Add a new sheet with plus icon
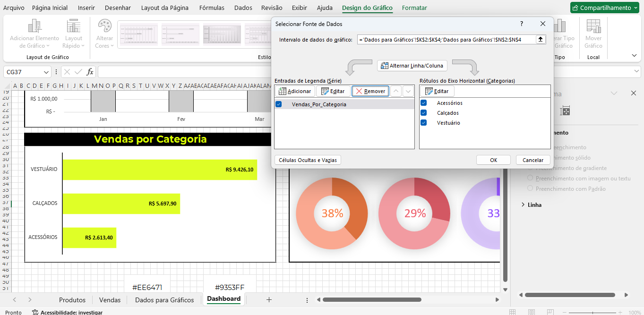The height and width of the screenshot is (315, 644). (269, 299)
